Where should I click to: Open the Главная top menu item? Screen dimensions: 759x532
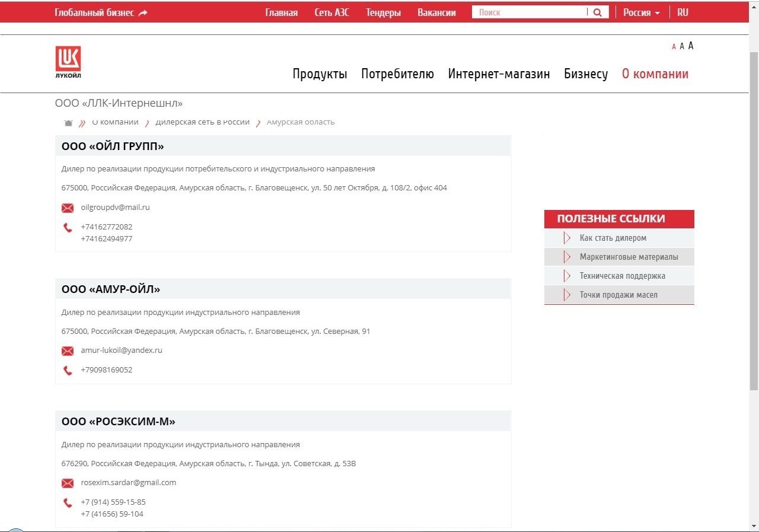tap(282, 12)
